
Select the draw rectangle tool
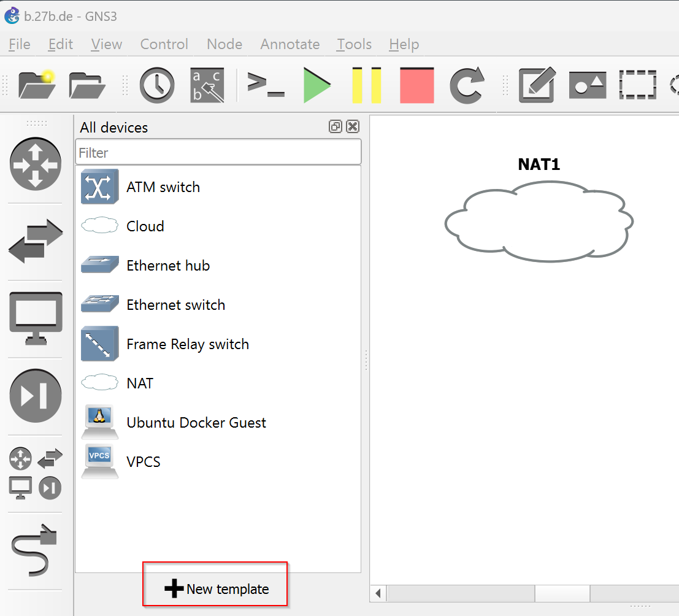637,85
